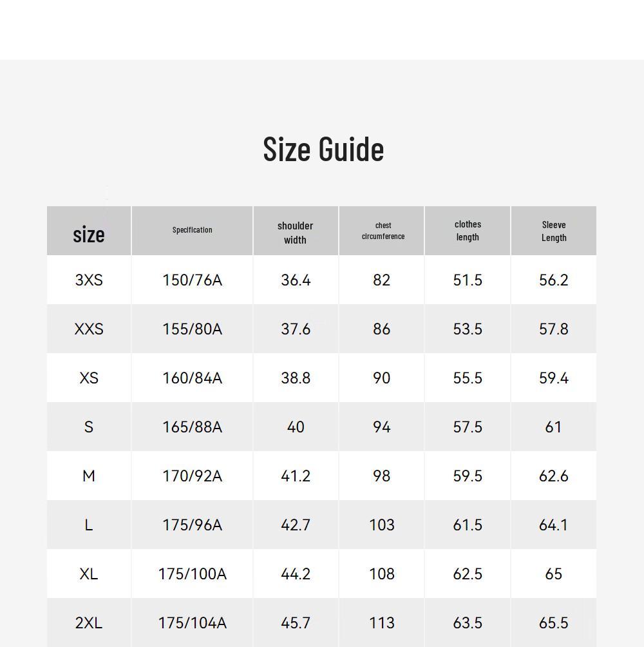Viewport: 644px width, 647px height.
Task: Click the 103 chest circumference value
Action: [382, 525]
